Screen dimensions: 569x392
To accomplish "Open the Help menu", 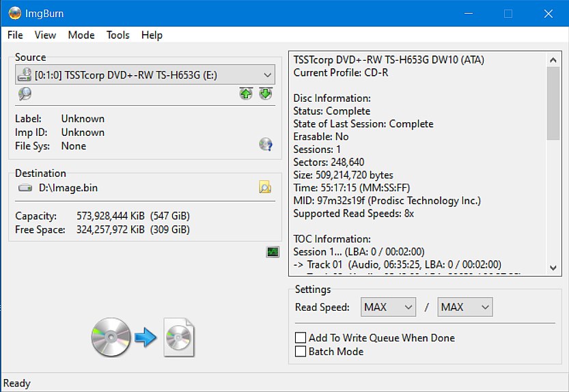I will [152, 36].
